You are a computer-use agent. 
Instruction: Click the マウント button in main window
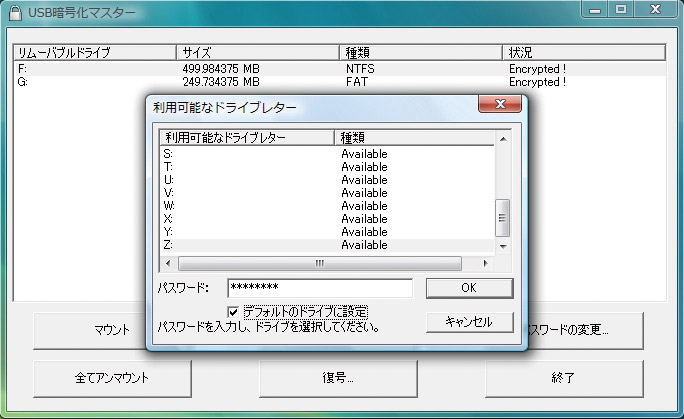90,330
